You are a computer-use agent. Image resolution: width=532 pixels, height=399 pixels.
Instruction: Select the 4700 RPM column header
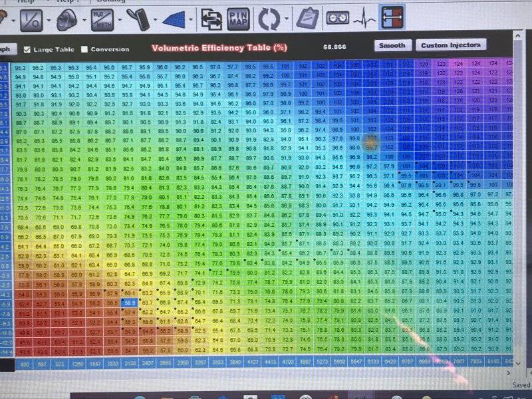click(x=288, y=362)
